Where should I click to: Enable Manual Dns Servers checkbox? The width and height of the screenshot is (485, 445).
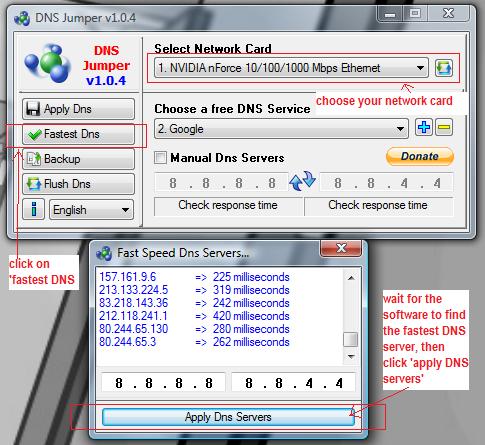(x=160, y=157)
